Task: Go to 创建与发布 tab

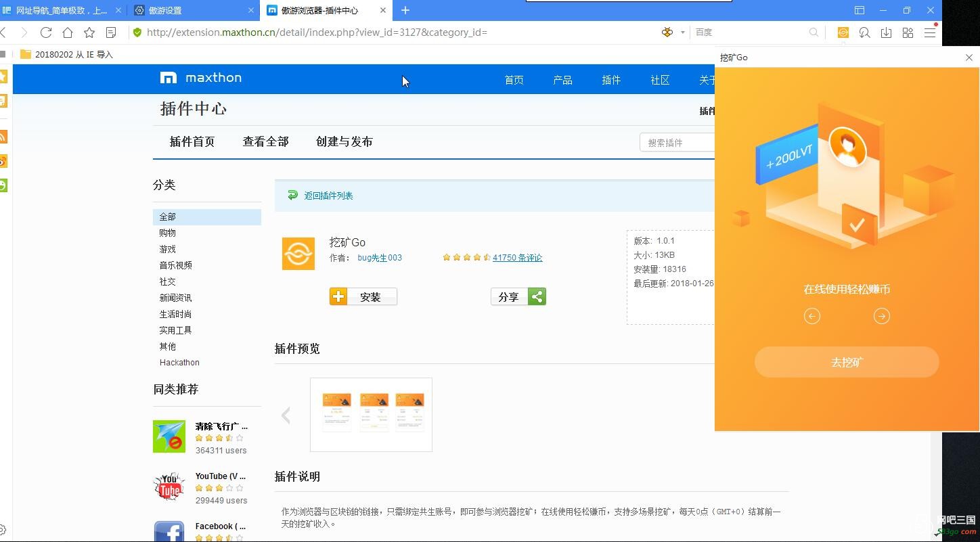Action: click(x=344, y=141)
